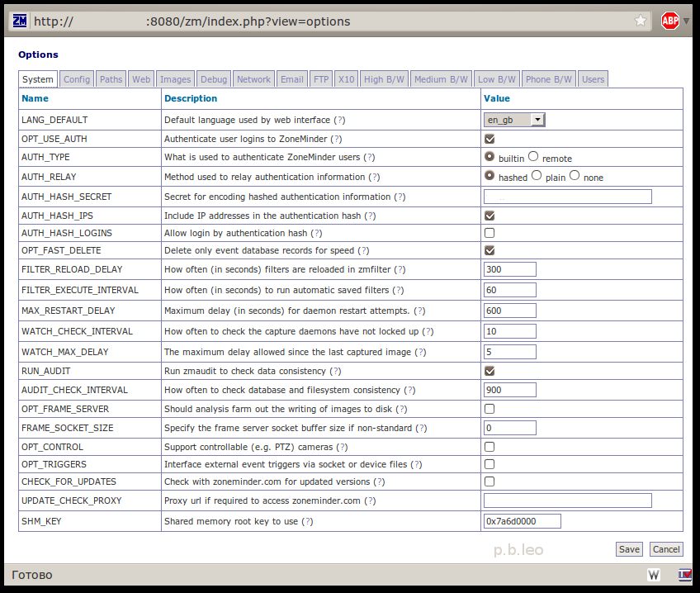Bookmark page with the star icon
Screen dimensions: 700x593
(641, 21)
